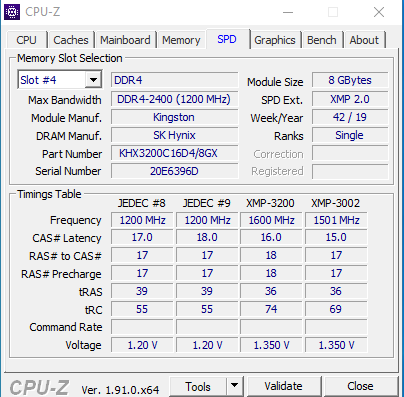Screen dimensions: 404x397
Task: Open the Memory tab
Action: point(181,40)
